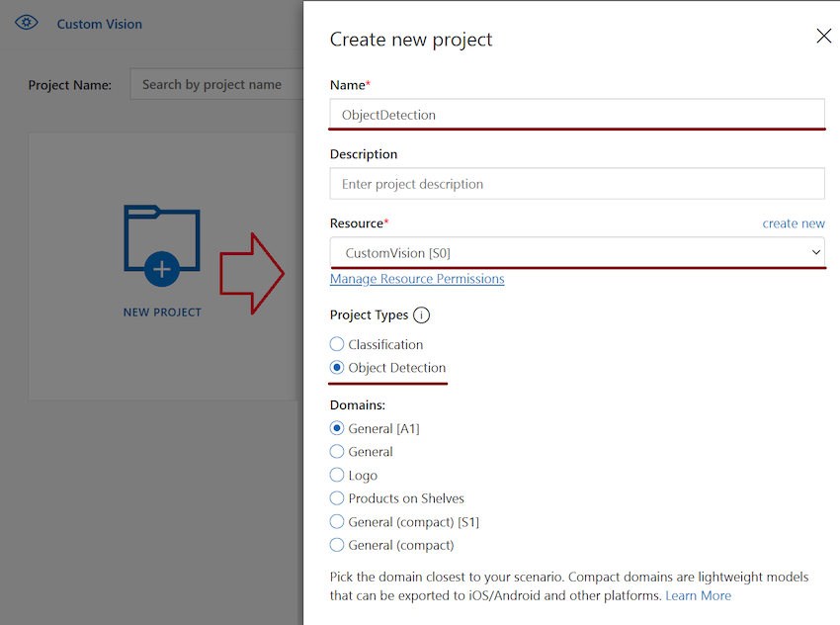Click the Search by project name field
Image resolution: width=840 pixels, height=625 pixels.
(x=216, y=84)
